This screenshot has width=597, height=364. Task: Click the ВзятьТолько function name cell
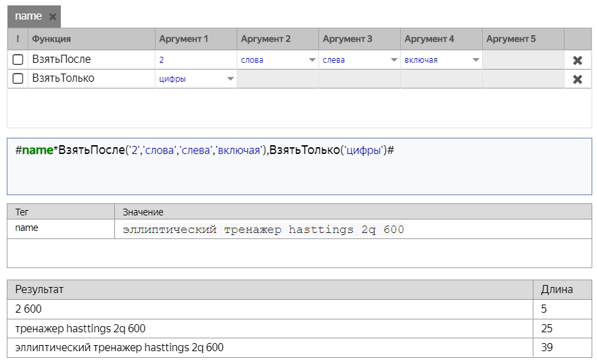91,79
